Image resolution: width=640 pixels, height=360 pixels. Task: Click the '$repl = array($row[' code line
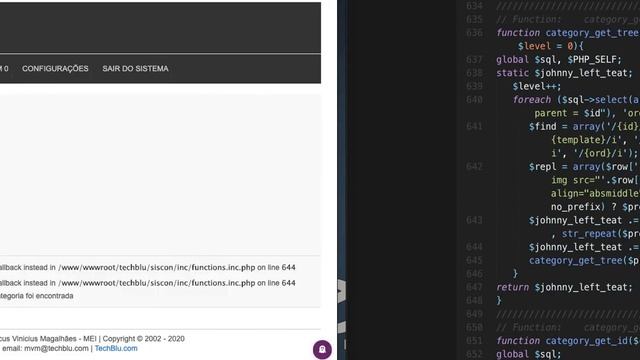point(584,167)
